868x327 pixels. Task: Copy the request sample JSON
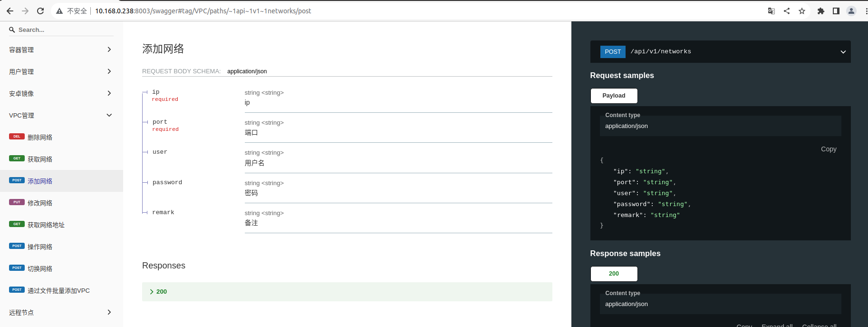(x=828, y=149)
